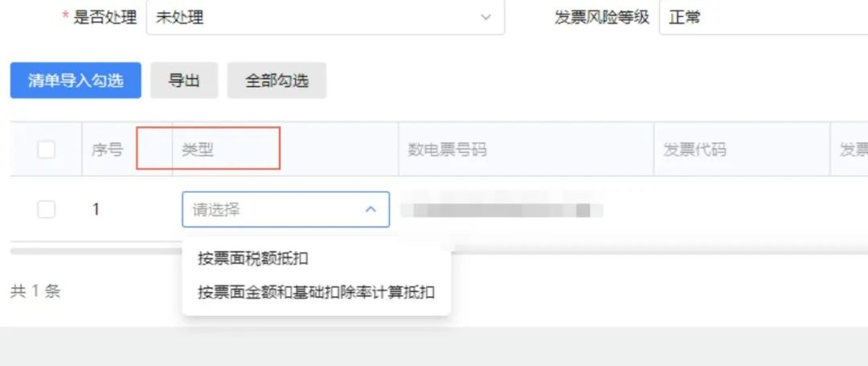This screenshot has height=366, width=868.
Task: Collapse the 请选择 type dropdown in row 1
Action: 285,209
